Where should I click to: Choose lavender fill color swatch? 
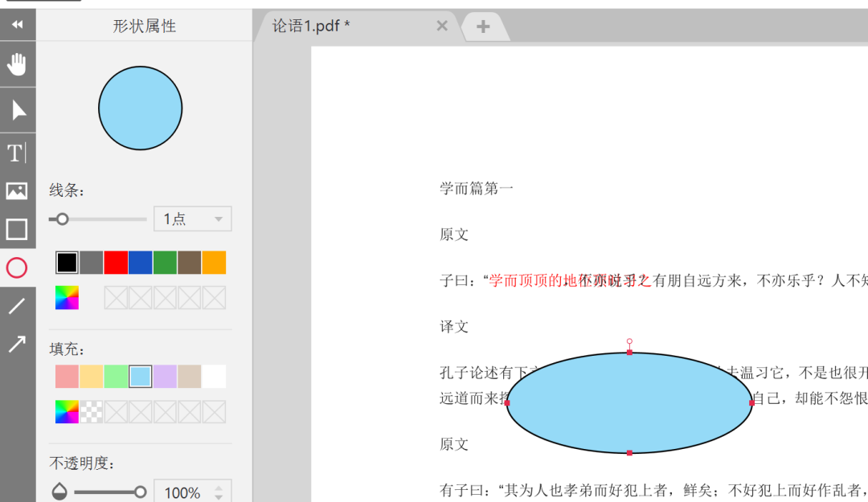[x=165, y=377]
